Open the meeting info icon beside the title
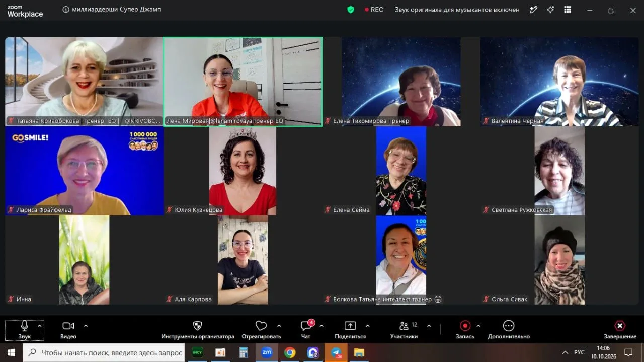Screen dimensions: 644x362 66,10
